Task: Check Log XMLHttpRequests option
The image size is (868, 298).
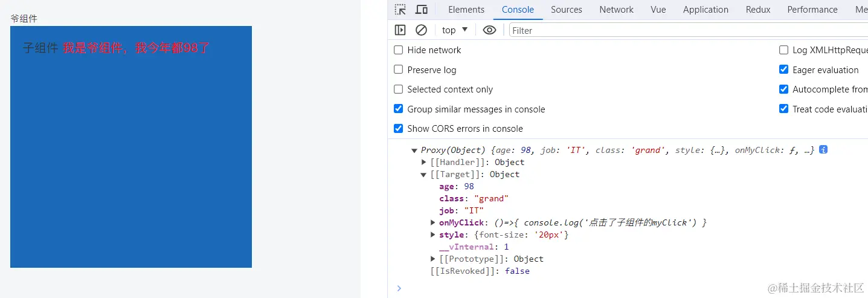Action: click(783, 50)
